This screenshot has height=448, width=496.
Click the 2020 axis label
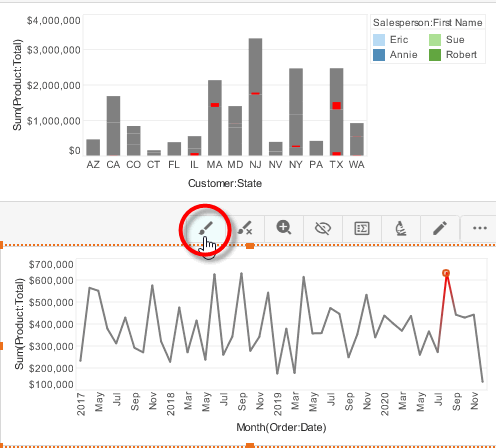pyautogui.click(x=385, y=404)
